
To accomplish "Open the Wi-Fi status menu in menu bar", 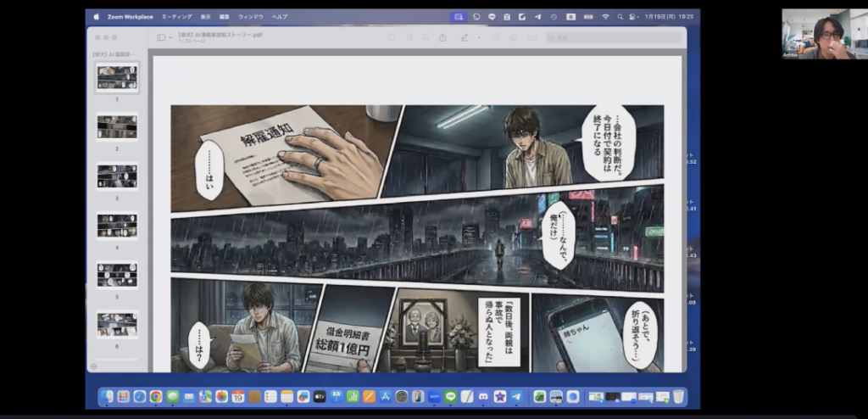I will coord(606,16).
